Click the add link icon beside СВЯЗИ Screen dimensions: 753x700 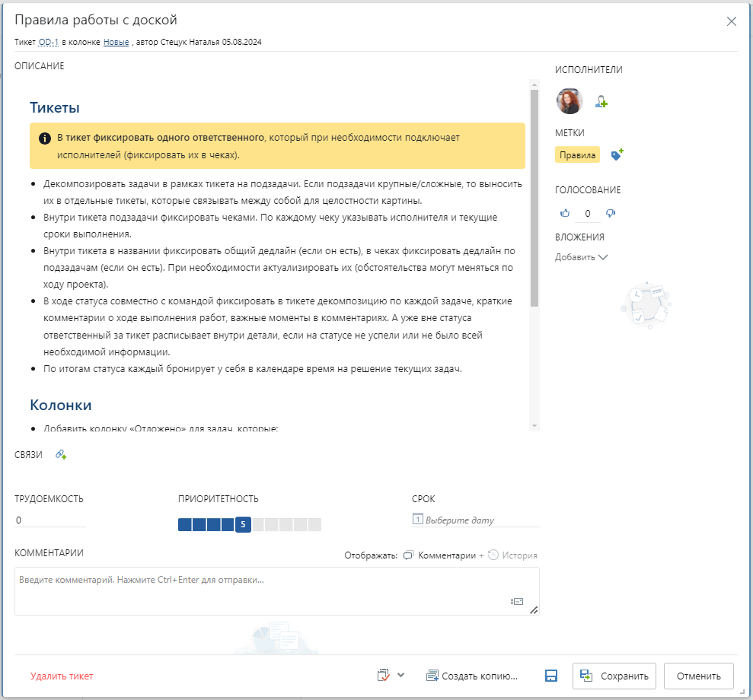coord(60,454)
